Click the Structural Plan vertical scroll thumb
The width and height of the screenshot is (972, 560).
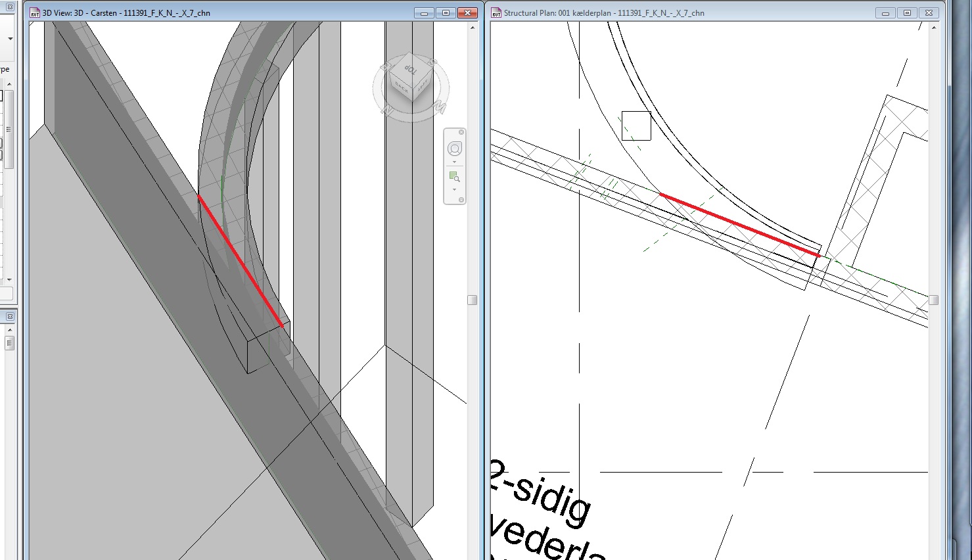click(934, 300)
